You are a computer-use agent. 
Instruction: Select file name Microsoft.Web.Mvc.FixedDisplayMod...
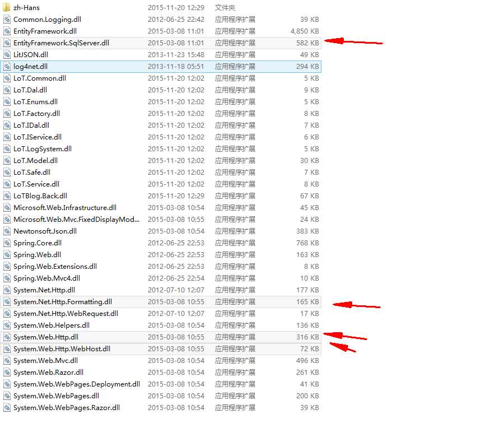pos(77,219)
